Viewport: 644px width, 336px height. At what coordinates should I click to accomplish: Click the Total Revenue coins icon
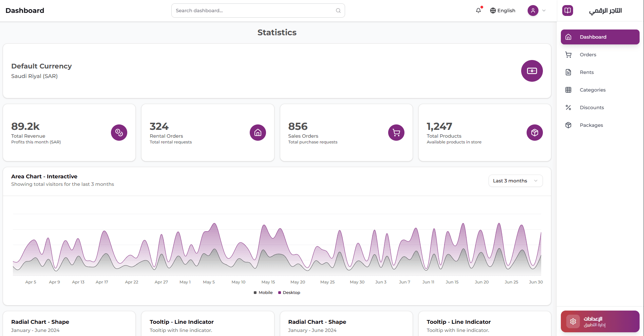click(x=119, y=133)
